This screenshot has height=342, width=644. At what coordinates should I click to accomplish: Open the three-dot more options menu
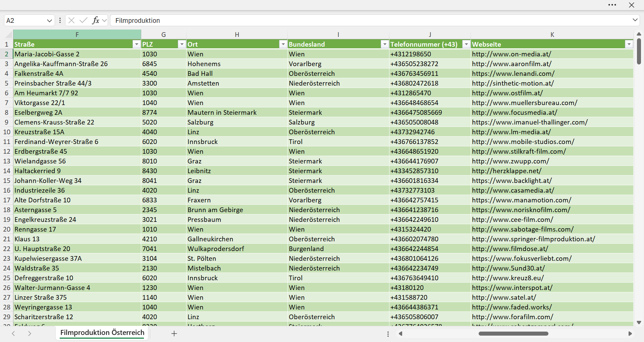click(612, 5)
